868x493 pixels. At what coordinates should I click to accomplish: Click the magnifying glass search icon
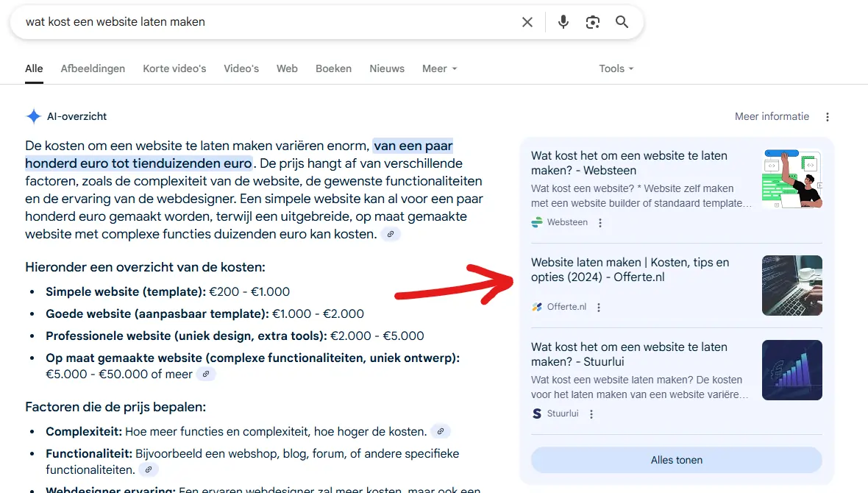pyautogui.click(x=622, y=22)
